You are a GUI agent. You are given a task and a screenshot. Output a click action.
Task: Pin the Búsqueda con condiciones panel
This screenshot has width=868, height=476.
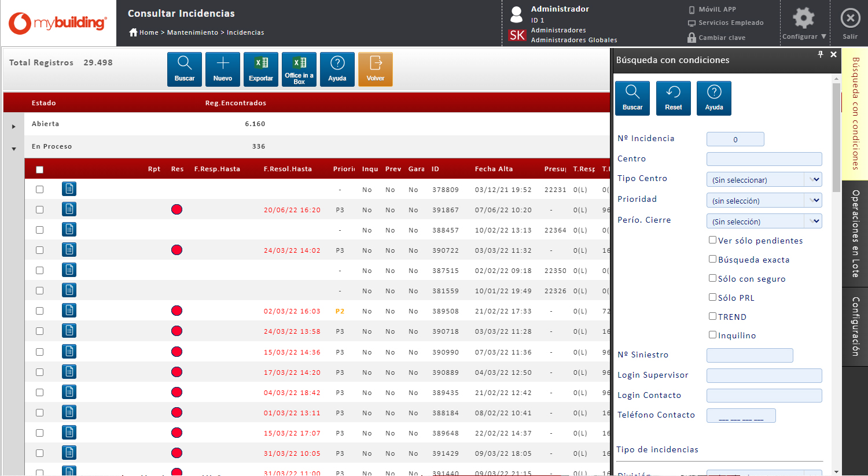click(x=820, y=54)
